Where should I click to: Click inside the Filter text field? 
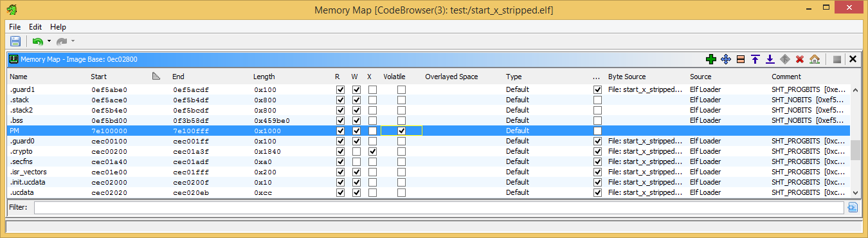439,207
